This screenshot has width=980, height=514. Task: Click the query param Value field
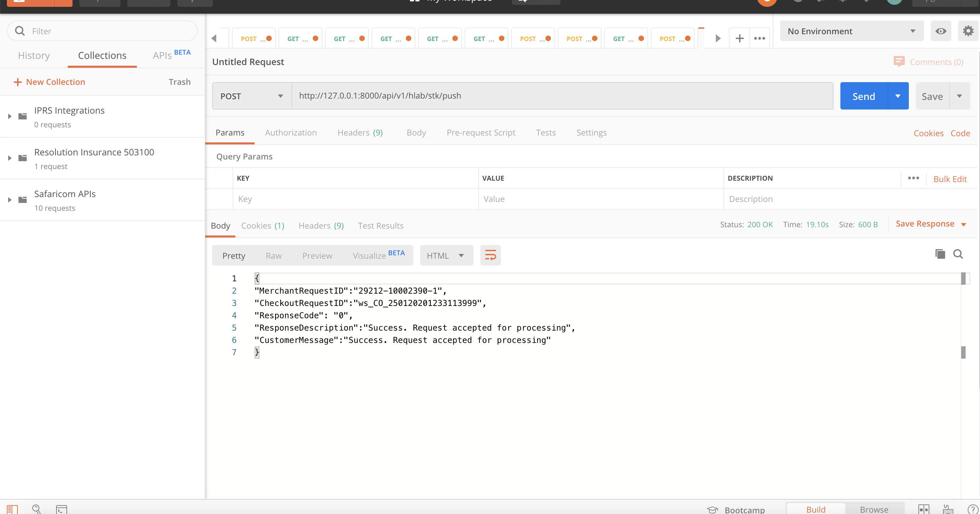coord(601,199)
